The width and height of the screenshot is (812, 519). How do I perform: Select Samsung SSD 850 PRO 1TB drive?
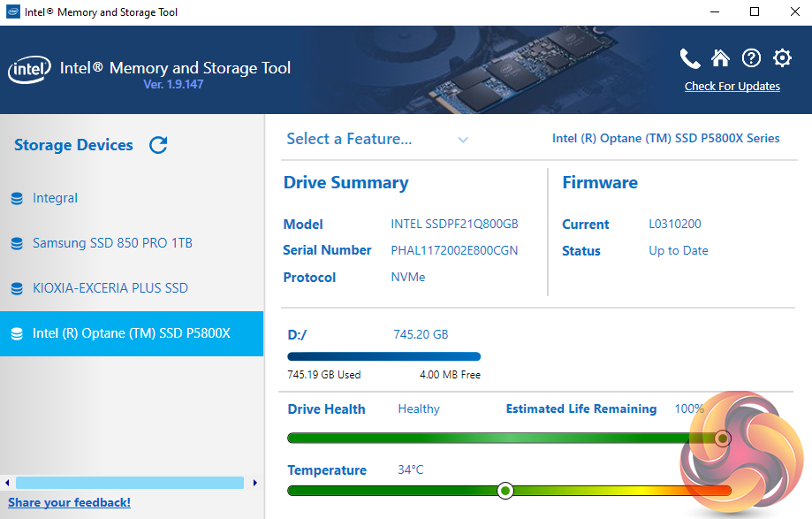click(x=112, y=243)
